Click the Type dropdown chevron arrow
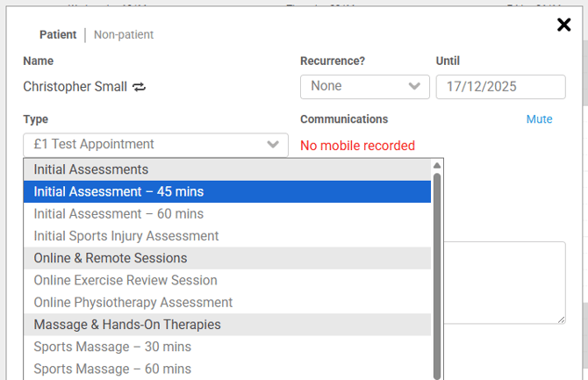Viewport: 588px width, 380px height. [273, 145]
